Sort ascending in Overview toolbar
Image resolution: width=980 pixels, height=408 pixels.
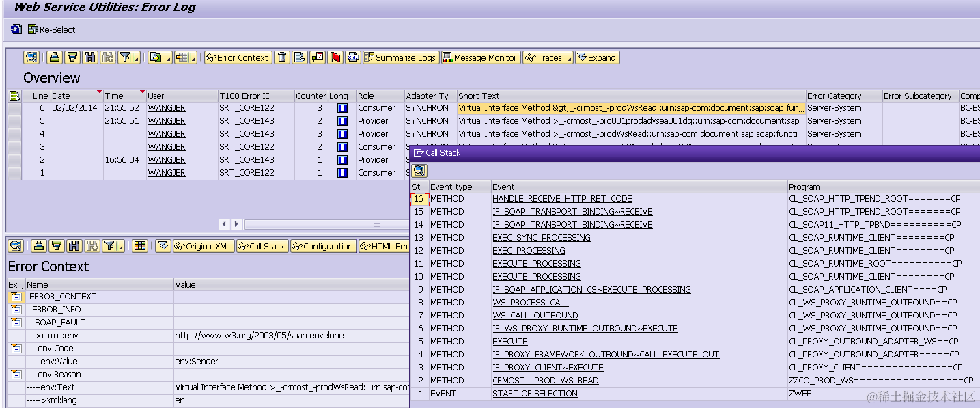pyautogui.click(x=55, y=57)
